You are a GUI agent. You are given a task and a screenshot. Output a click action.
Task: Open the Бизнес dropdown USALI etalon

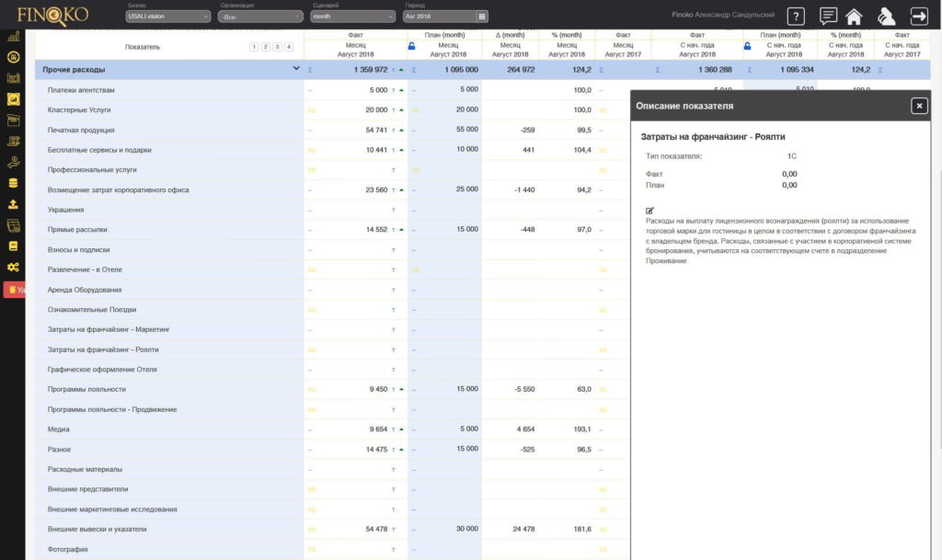coord(167,17)
